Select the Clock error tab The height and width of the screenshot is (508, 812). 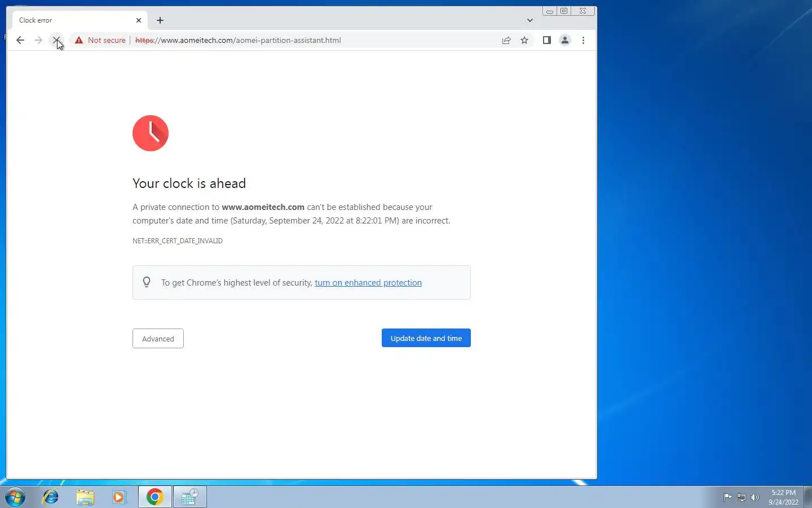(x=80, y=20)
